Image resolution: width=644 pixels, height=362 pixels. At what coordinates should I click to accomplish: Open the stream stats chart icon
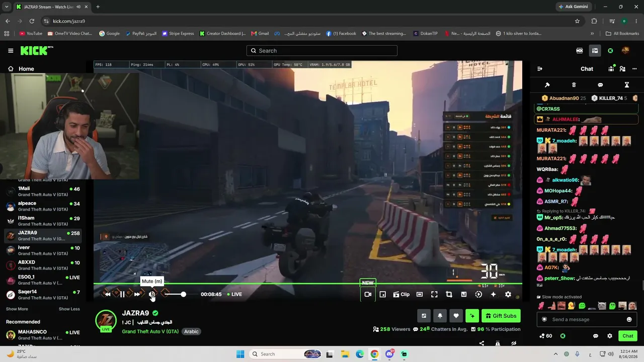click(x=464, y=294)
